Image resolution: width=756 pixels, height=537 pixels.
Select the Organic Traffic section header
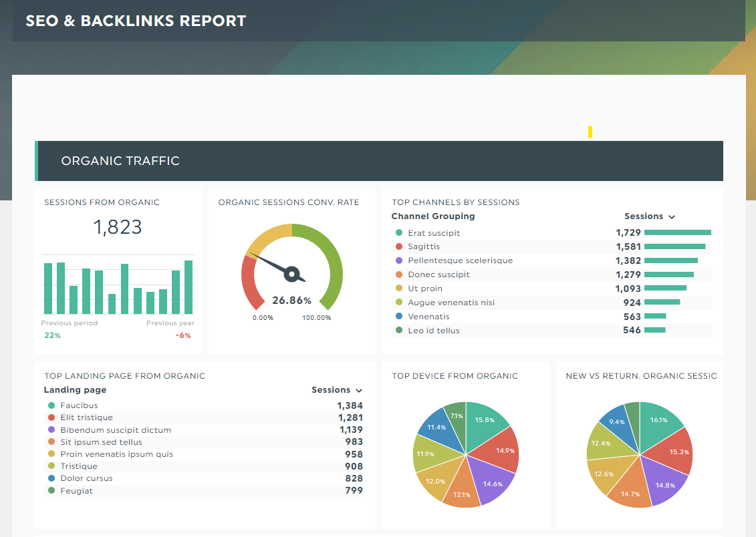(120, 161)
